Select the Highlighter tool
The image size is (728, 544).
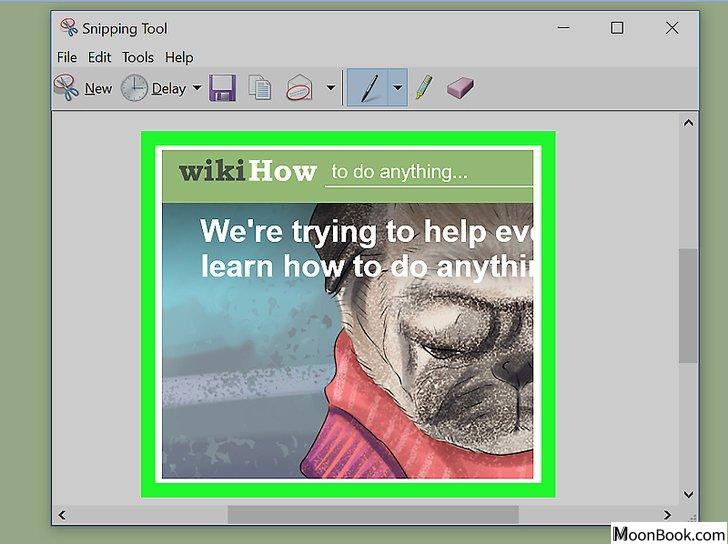pyautogui.click(x=423, y=87)
